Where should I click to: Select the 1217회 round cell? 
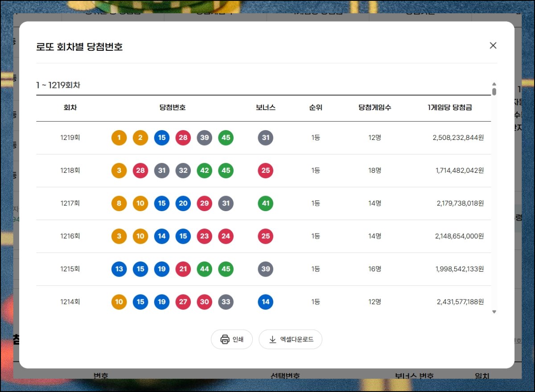[x=70, y=204]
